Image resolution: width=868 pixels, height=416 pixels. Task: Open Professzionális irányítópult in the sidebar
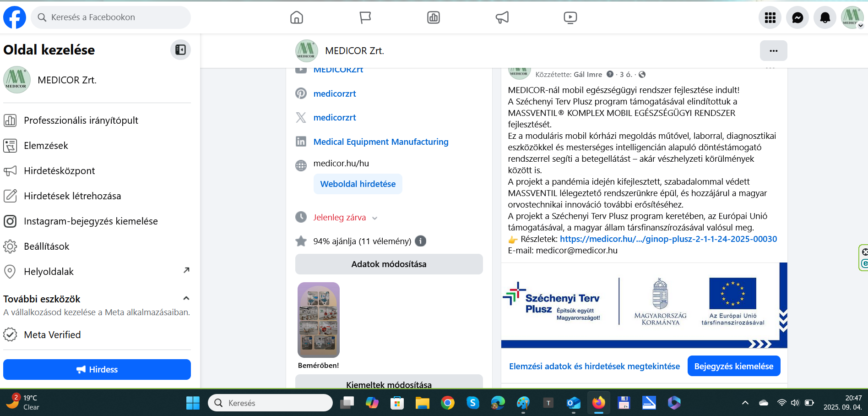click(x=81, y=120)
